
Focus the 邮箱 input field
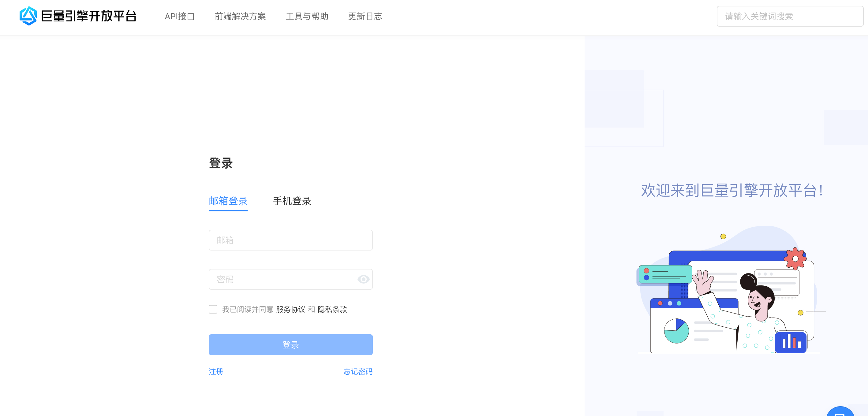(x=290, y=240)
